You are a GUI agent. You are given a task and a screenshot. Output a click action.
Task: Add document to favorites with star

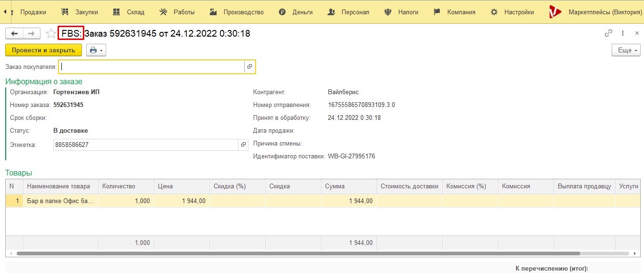50,33
